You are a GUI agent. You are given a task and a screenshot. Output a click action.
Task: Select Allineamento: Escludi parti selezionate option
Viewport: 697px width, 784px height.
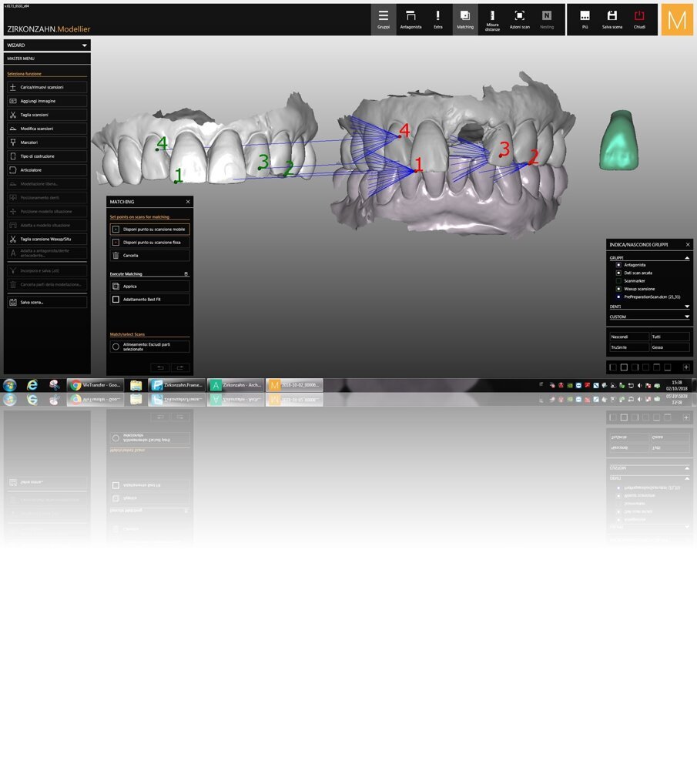[x=116, y=347]
